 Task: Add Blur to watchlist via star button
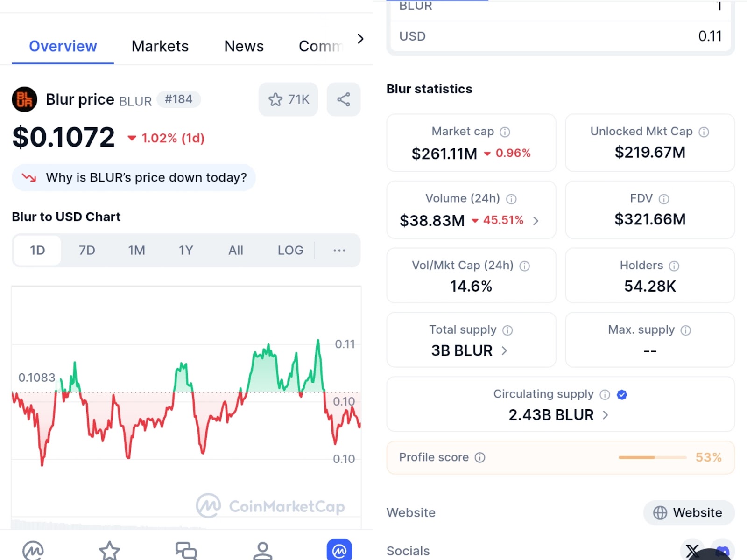pos(288,99)
